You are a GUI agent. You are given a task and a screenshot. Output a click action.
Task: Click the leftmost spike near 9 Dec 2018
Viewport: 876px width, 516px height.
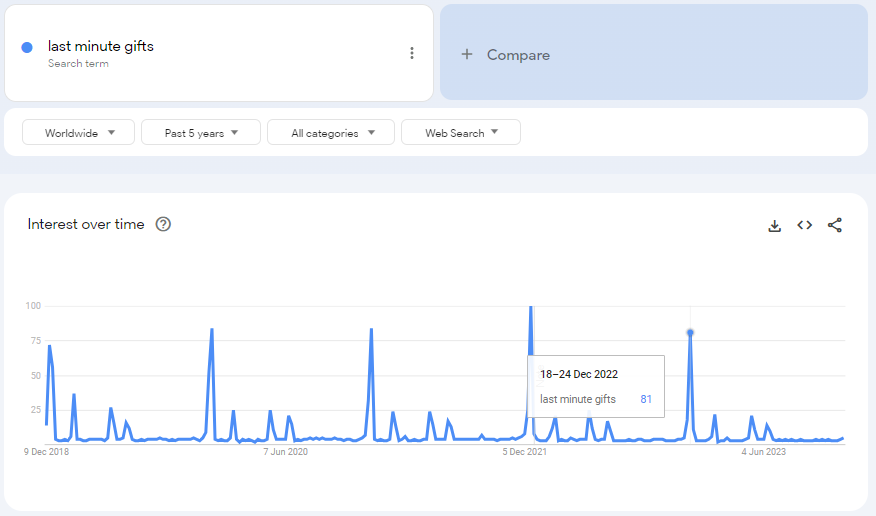point(49,347)
